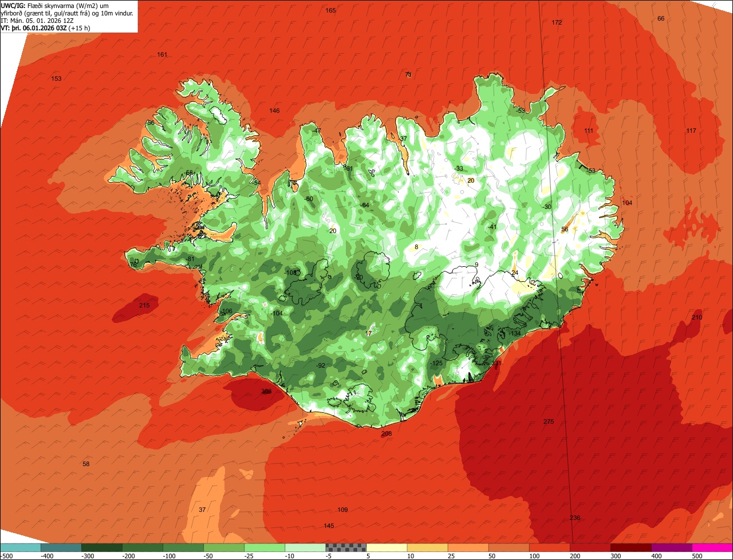The height and width of the screenshot is (560, 733).
Task: Click the coastal value 106
Action: point(227,311)
